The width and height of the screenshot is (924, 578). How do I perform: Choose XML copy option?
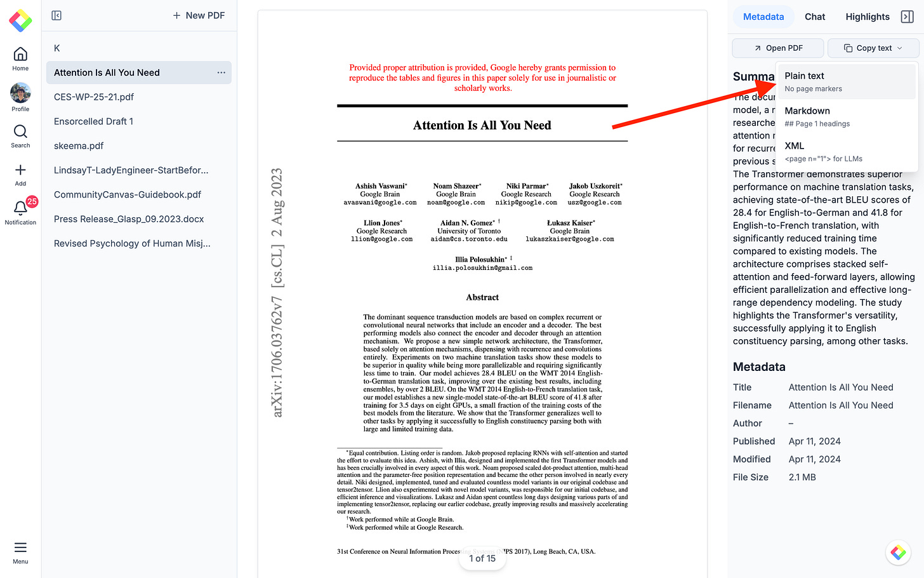coord(847,151)
